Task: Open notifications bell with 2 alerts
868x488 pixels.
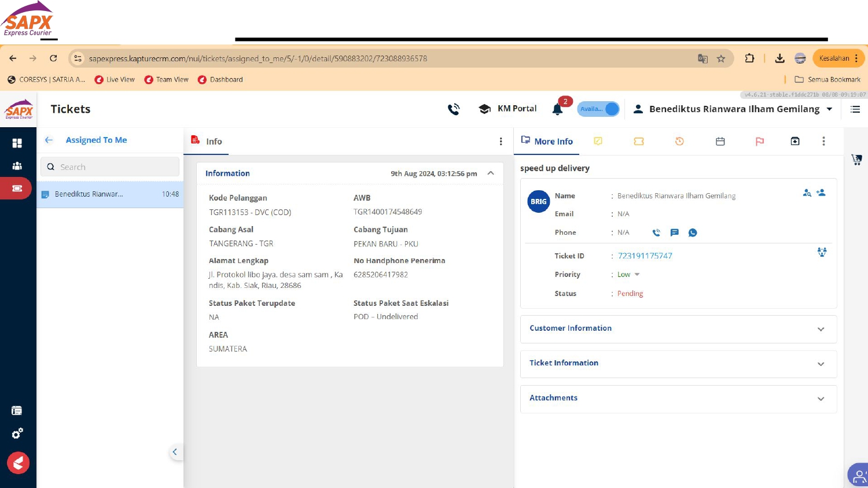Action: click(558, 109)
